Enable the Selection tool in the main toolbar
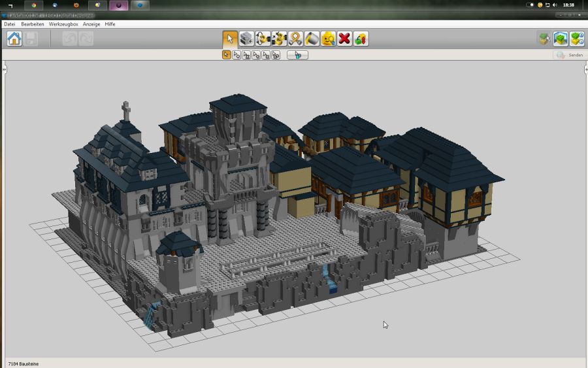The width and height of the screenshot is (588, 368). coord(230,39)
